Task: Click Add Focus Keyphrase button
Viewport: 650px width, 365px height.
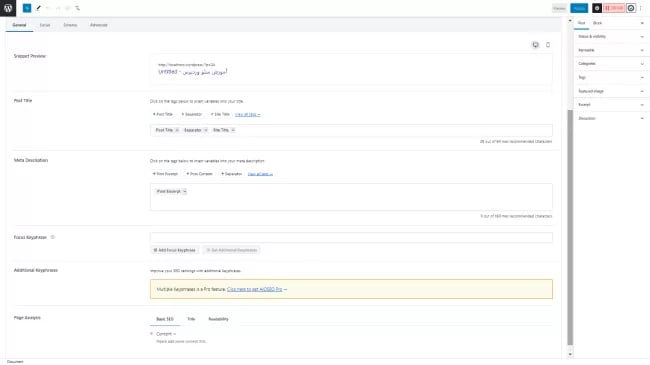Action: 175,250
